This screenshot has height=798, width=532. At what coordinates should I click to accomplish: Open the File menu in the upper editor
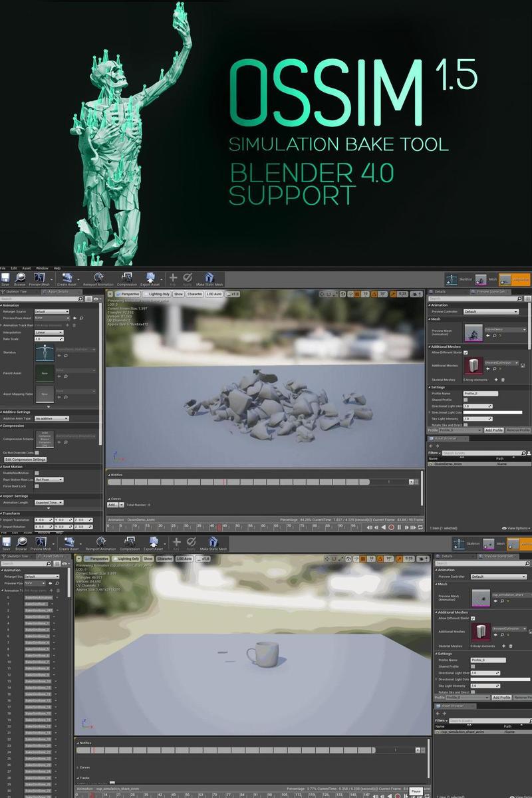[3, 268]
